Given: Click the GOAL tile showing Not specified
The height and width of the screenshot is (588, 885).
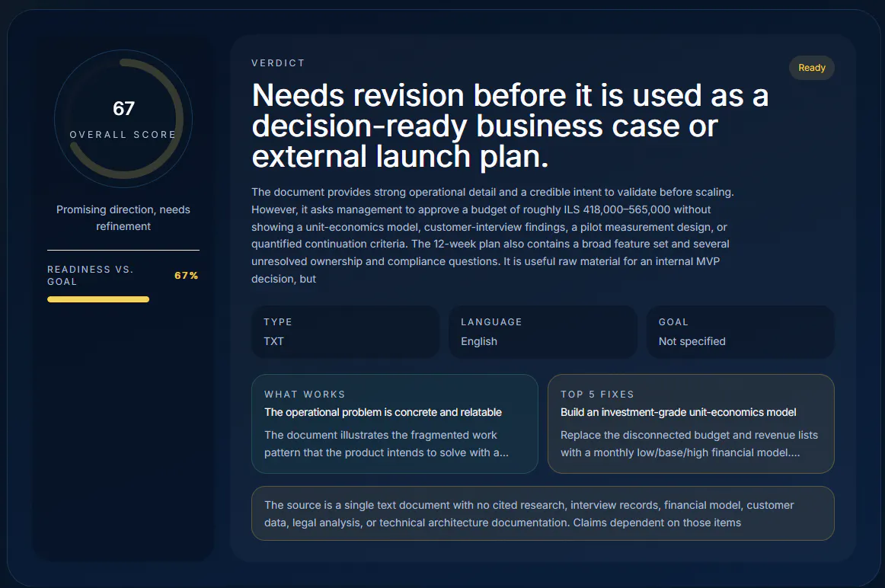Looking at the screenshot, I should (x=740, y=332).
